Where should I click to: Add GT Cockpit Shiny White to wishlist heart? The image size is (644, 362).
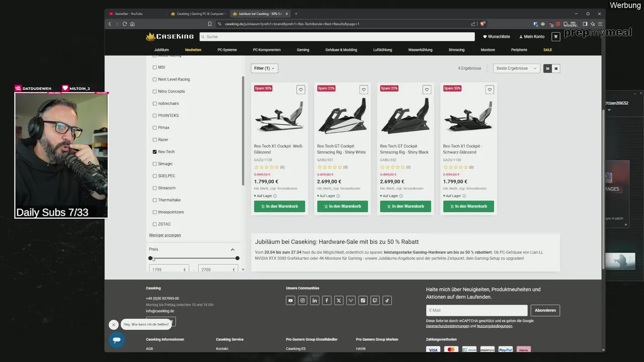click(364, 89)
